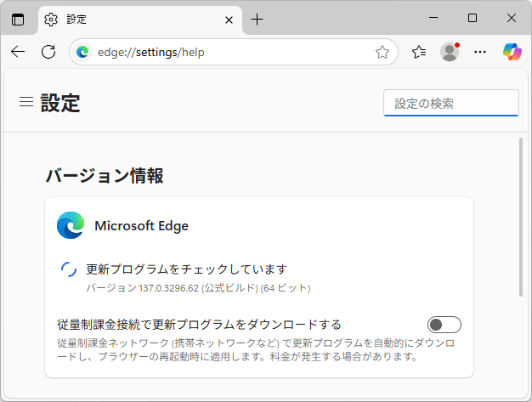Image resolution: width=532 pixels, height=402 pixels.
Task: Close the Edge window
Action: coord(512,18)
